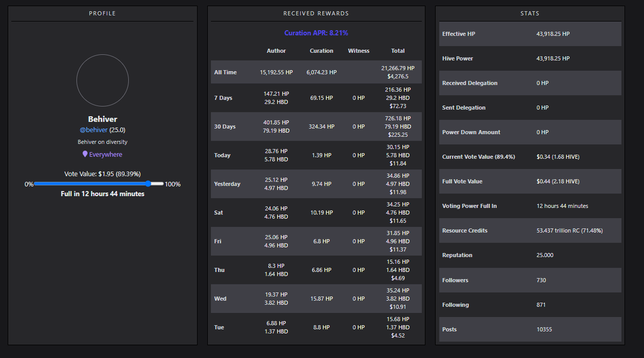Select the Today row label
The width and height of the screenshot is (644, 358).
(x=222, y=155)
